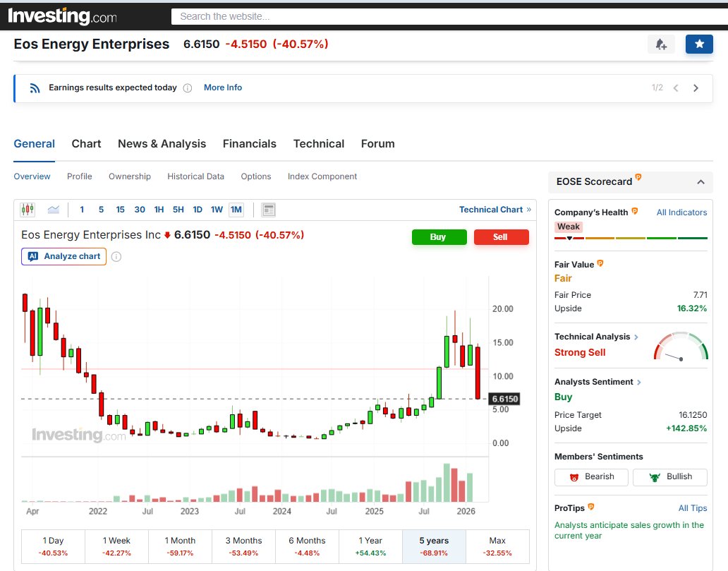This screenshot has height=571, width=728.
Task: Click the Pro badge beside EOSE Scorecard
Action: pyautogui.click(x=638, y=177)
